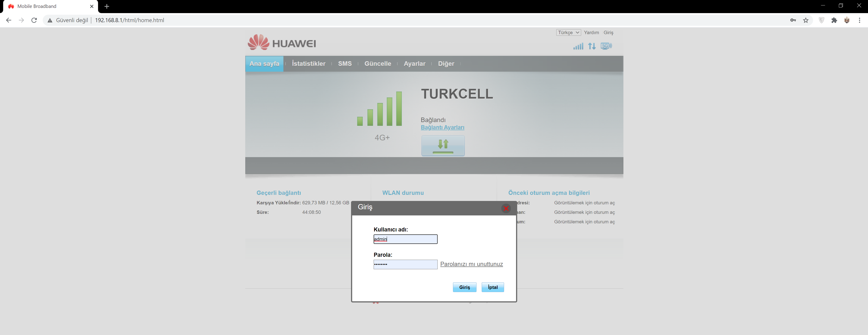Click the Huawei logo
The image size is (868, 335).
coord(282,42)
